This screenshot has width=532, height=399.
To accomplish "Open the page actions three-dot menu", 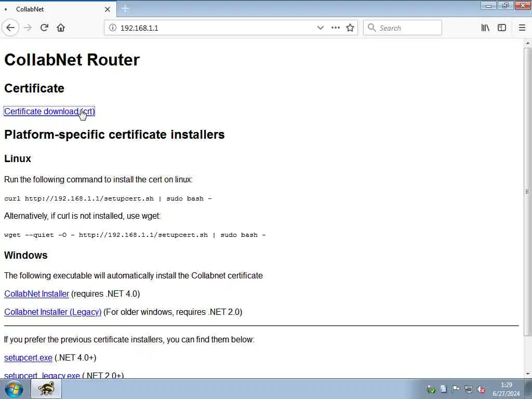I will pyautogui.click(x=336, y=28).
